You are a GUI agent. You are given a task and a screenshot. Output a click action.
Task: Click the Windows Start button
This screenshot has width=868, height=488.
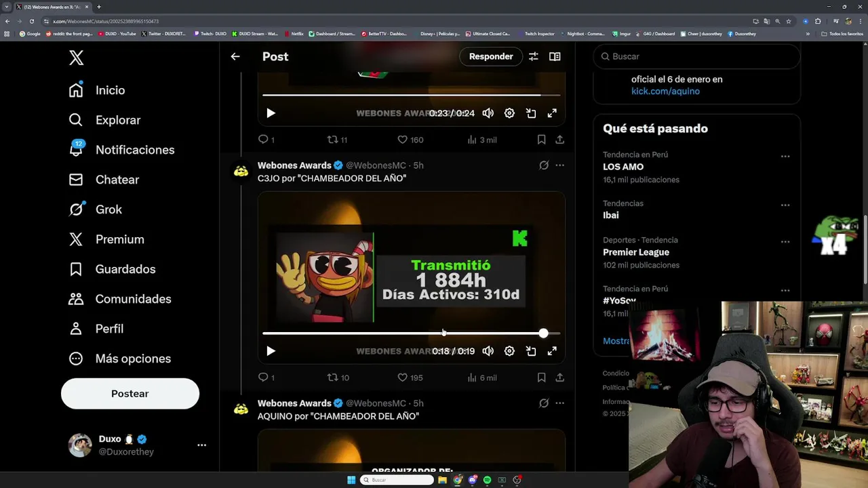coord(351,480)
